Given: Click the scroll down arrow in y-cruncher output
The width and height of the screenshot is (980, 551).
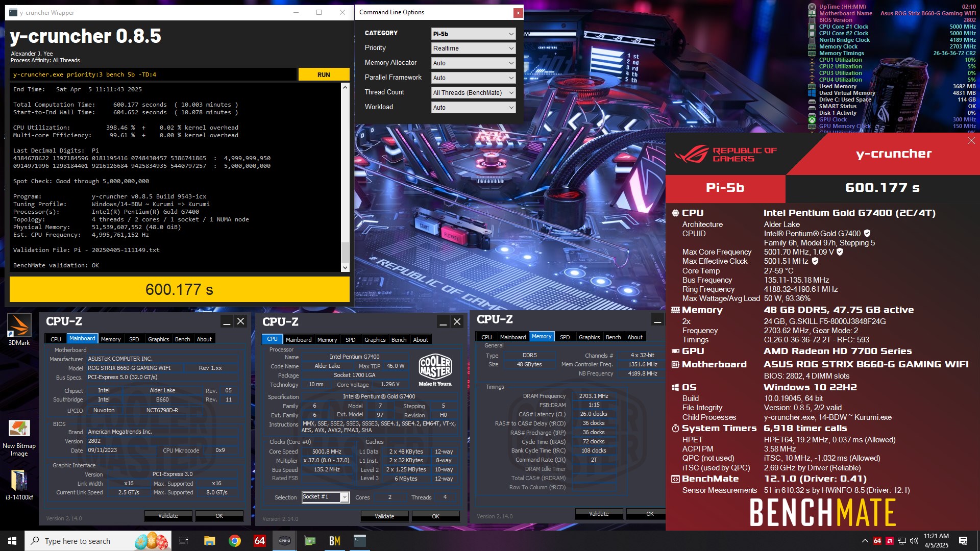Looking at the screenshot, I should tap(345, 267).
